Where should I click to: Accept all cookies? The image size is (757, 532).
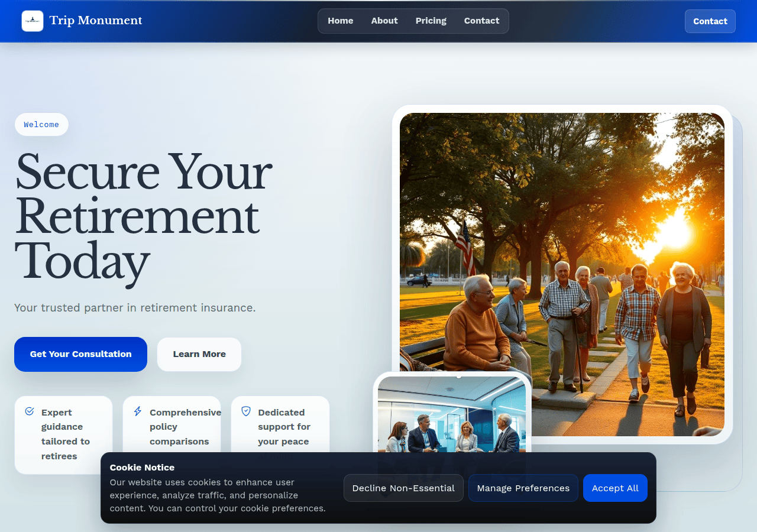(x=615, y=488)
